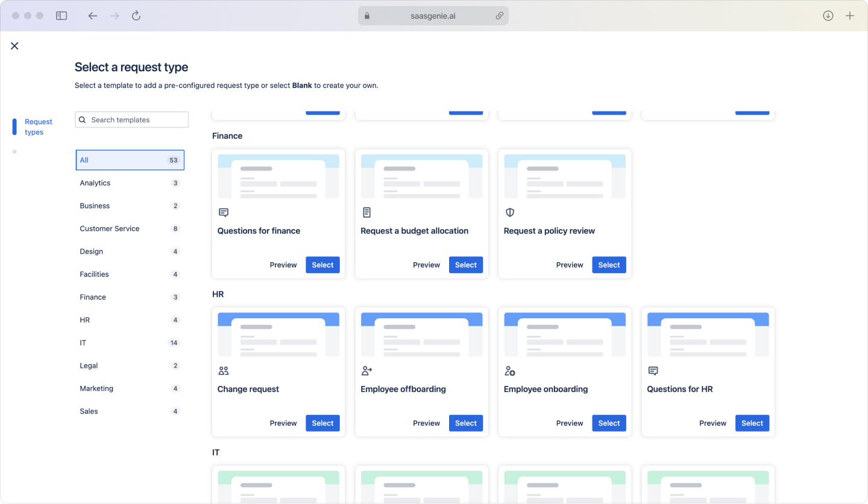Image resolution: width=868 pixels, height=504 pixels.
Task: Click the shield icon on Request a policy review
Action: tap(510, 212)
